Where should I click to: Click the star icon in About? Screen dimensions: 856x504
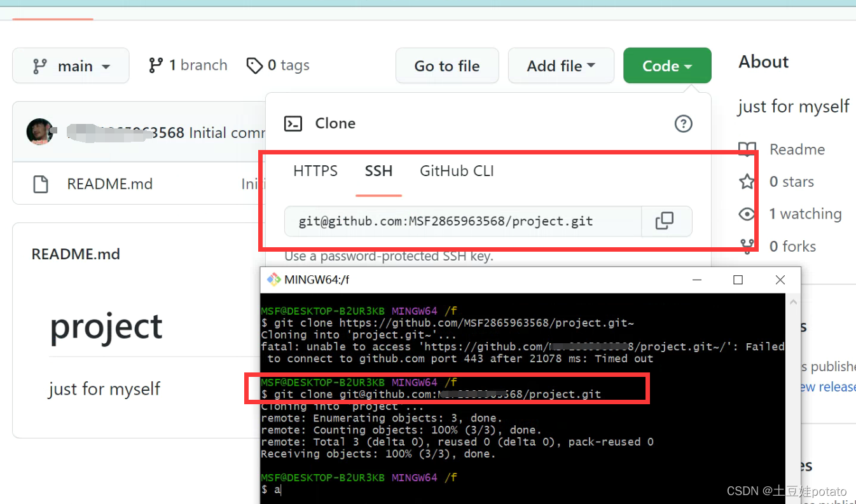747,182
